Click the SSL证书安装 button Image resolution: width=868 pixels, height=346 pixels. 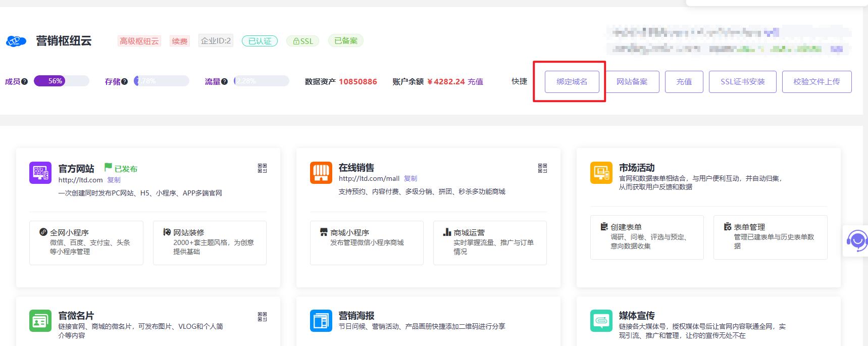coord(742,82)
